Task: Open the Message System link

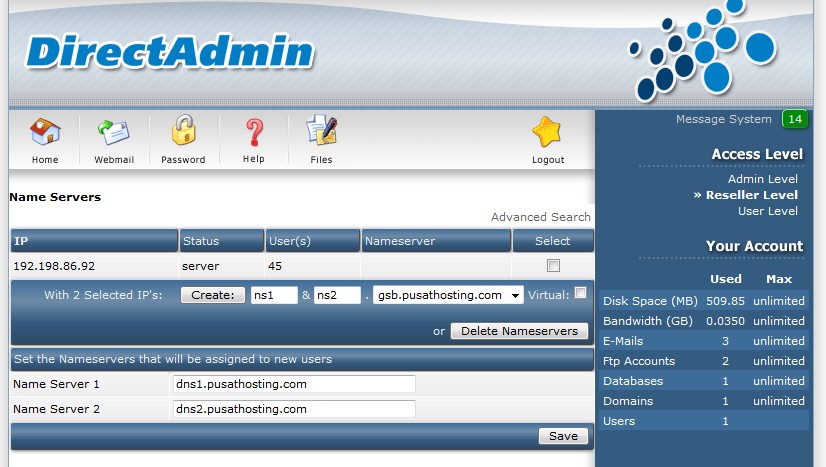Action: (723, 119)
